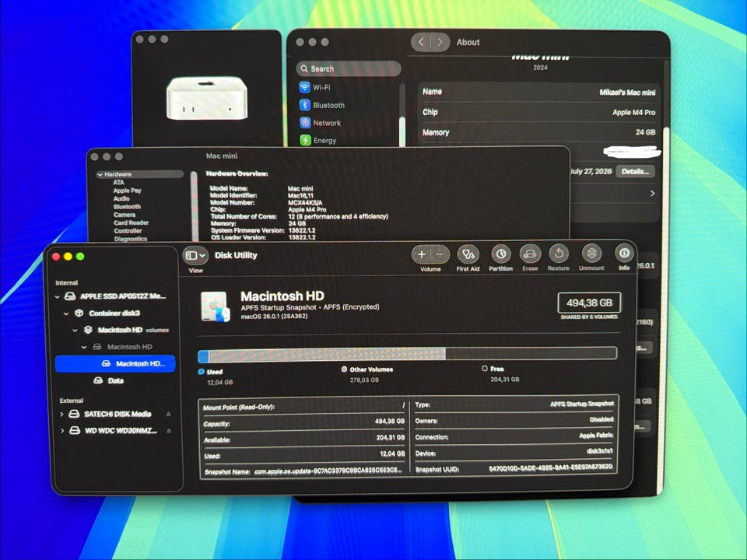This screenshot has width=747, height=560.
Task: Eject the SATECHI DISK Media drive
Action: (168, 415)
